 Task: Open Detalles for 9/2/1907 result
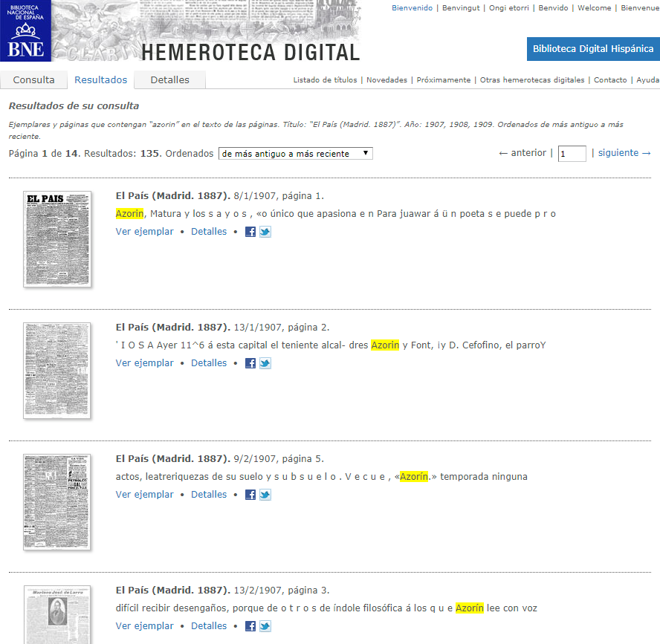pyautogui.click(x=209, y=495)
